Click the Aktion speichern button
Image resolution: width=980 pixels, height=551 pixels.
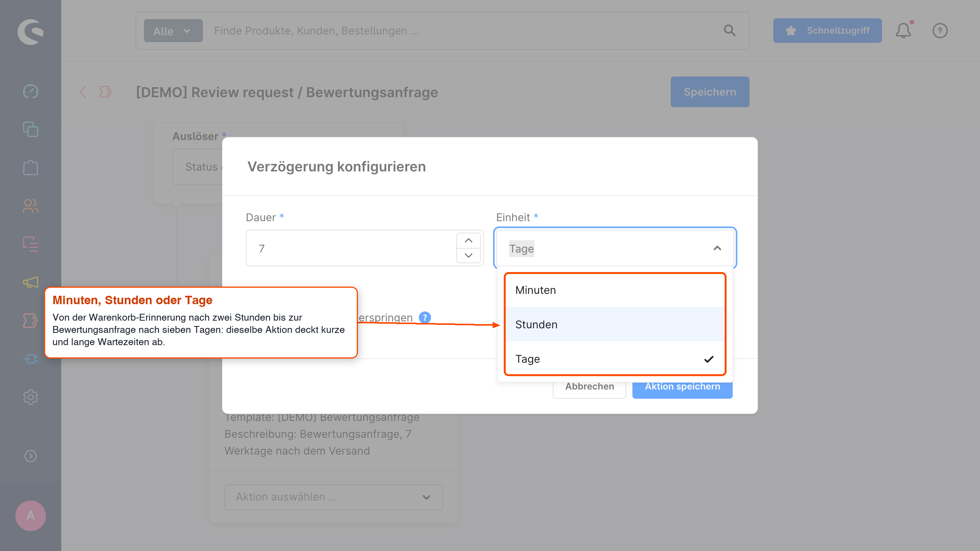coord(683,387)
